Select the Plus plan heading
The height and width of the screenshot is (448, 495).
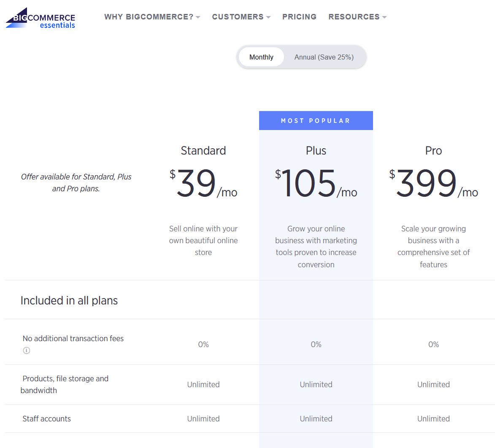click(316, 151)
